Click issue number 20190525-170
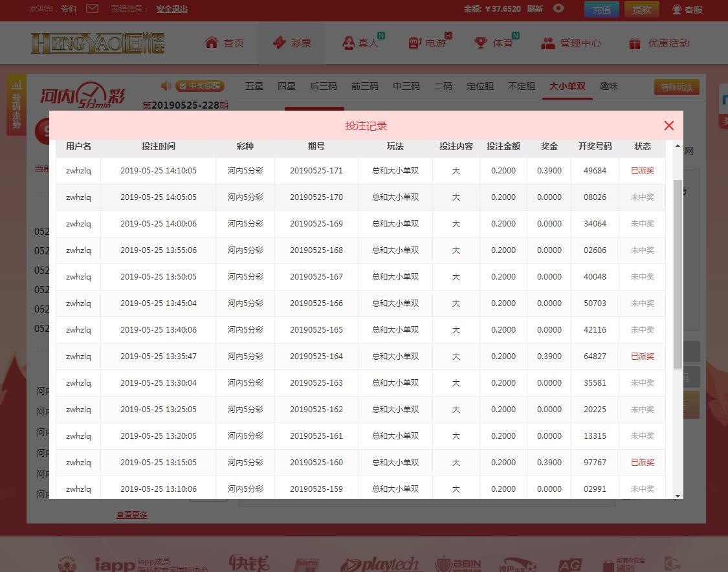The image size is (728, 572). point(316,197)
